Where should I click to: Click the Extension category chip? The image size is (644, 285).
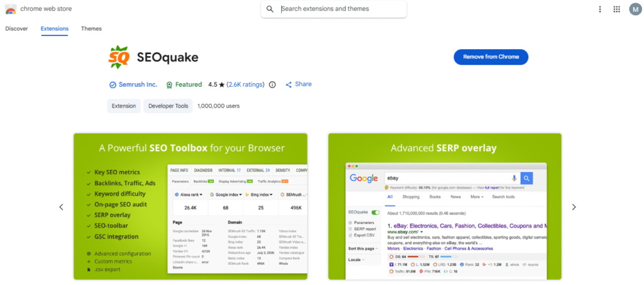[x=123, y=106]
